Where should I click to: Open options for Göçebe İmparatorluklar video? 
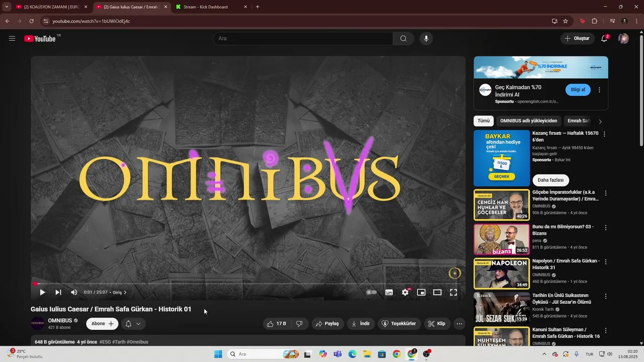(x=605, y=193)
